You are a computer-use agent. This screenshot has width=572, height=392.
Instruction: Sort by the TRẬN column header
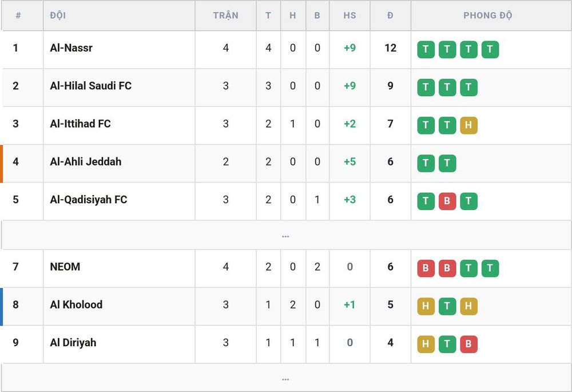(x=225, y=15)
